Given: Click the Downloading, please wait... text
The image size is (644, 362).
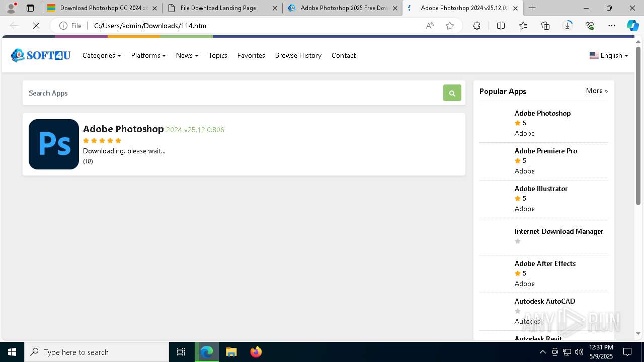Looking at the screenshot, I should point(124,151).
